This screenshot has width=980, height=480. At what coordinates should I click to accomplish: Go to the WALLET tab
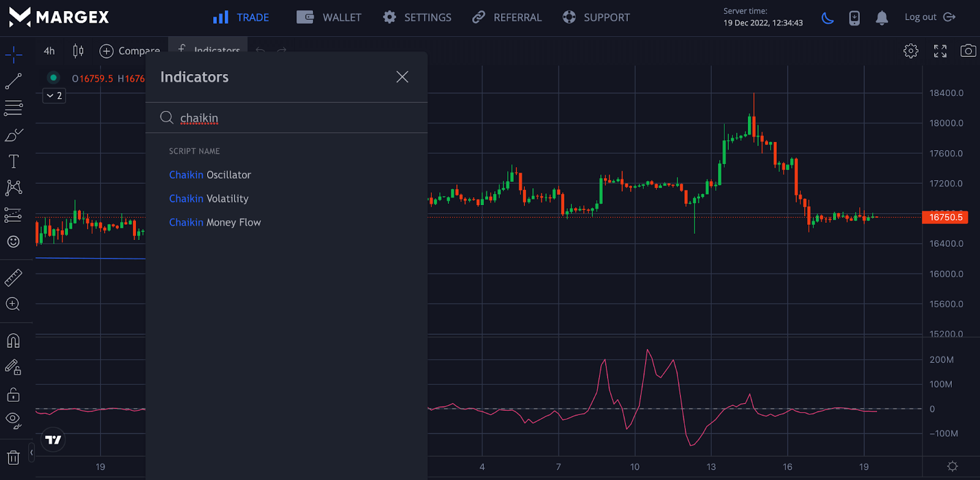[329, 18]
